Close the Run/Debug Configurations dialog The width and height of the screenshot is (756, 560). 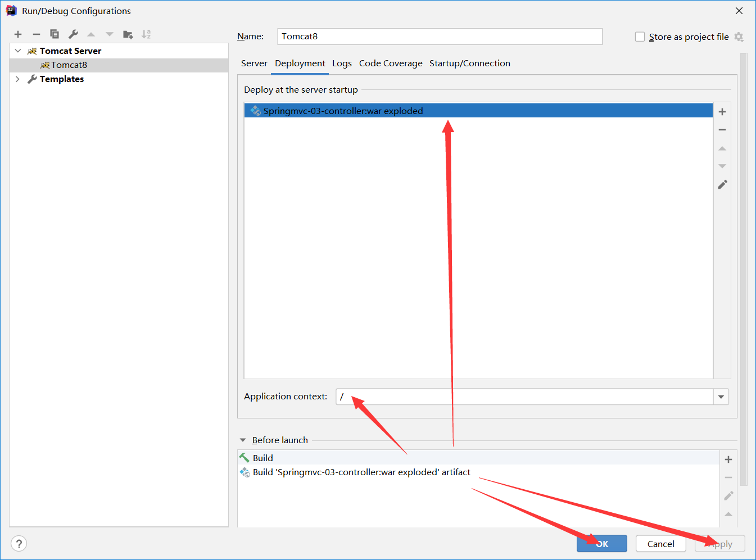pyautogui.click(x=739, y=11)
